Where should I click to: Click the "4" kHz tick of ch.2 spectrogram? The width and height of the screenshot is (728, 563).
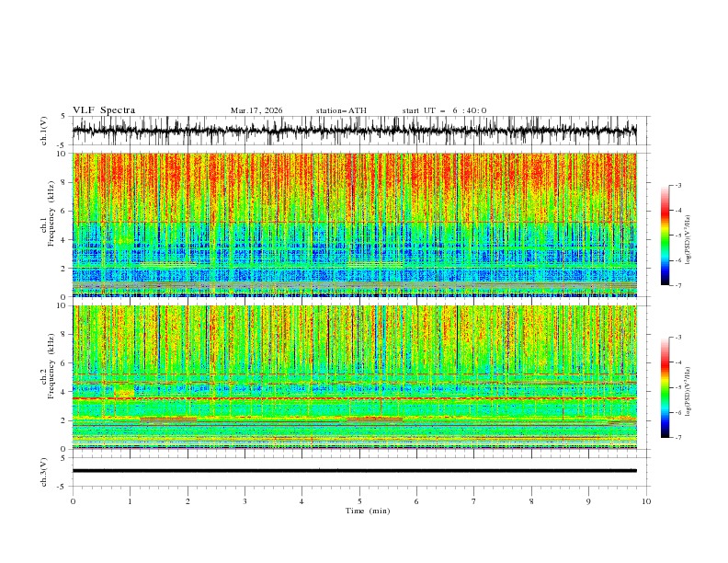click(63, 392)
